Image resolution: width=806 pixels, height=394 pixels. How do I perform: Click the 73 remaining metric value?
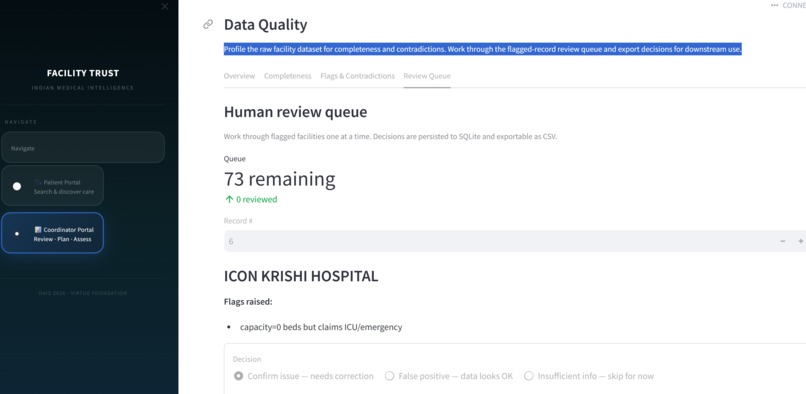279,179
